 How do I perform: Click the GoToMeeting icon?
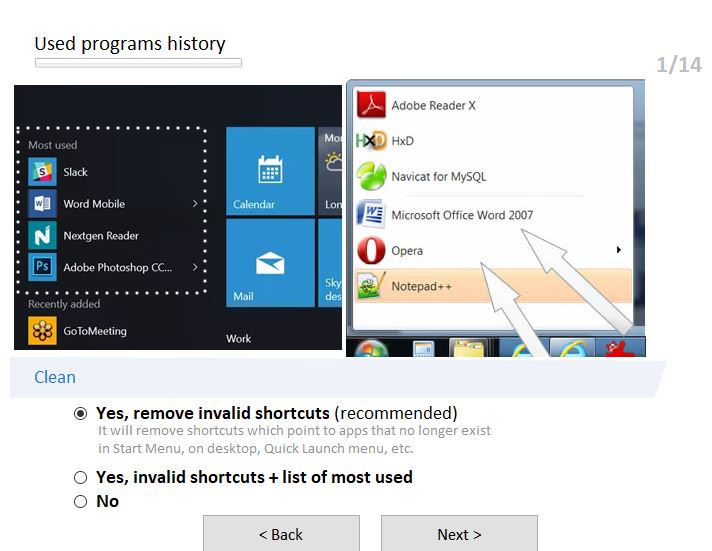pyautogui.click(x=42, y=331)
